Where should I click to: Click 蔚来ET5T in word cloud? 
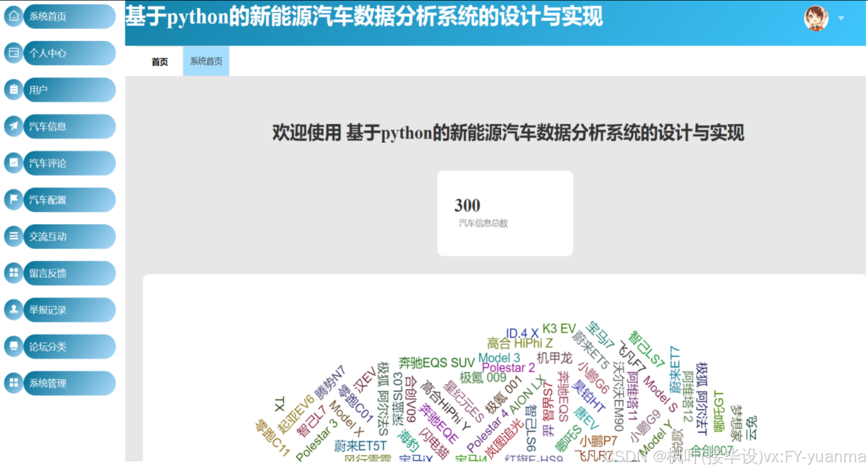coord(360,446)
